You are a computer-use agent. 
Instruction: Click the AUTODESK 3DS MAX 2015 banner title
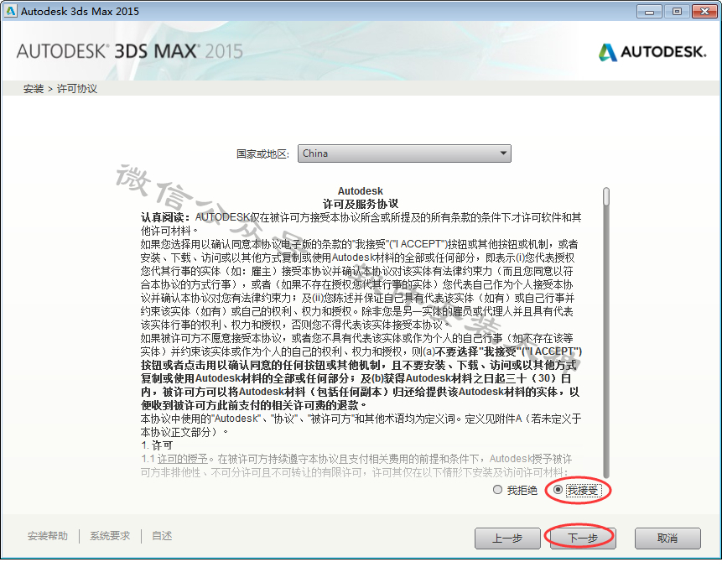coord(129,51)
